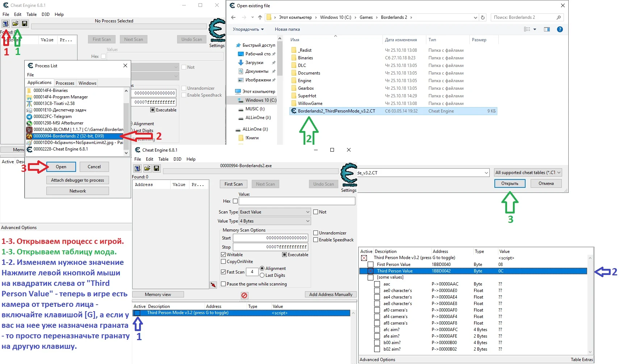Open the Scan Type dropdown showing Exact Value

click(275, 212)
